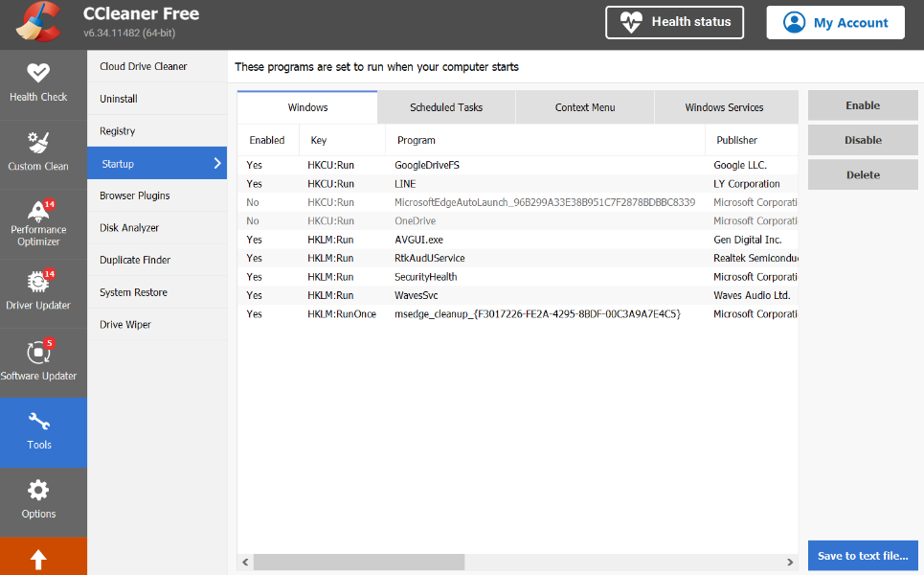Click the CCleaner logo icon
Viewport: 924px width, 575px height.
click(39, 23)
